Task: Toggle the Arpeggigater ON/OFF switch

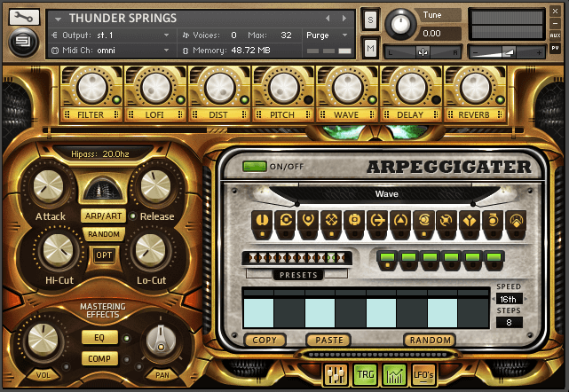Action: pyautogui.click(x=254, y=166)
